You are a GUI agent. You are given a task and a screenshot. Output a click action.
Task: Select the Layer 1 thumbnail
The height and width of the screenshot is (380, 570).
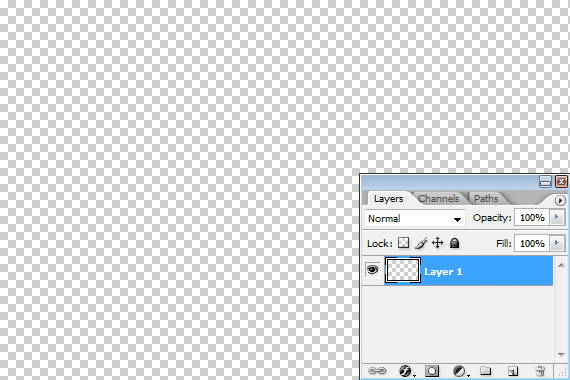(403, 270)
